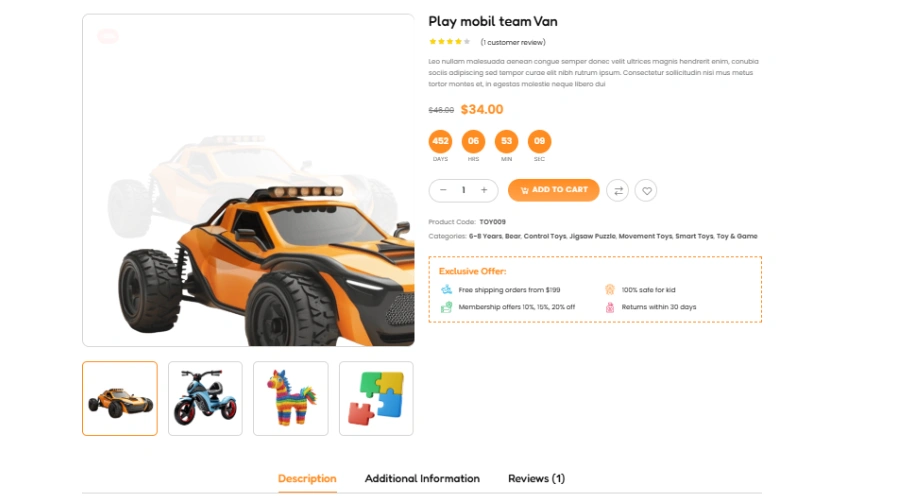This screenshot has width=900, height=500.
Task: Click the quantity input field
Action: (463, 190)
